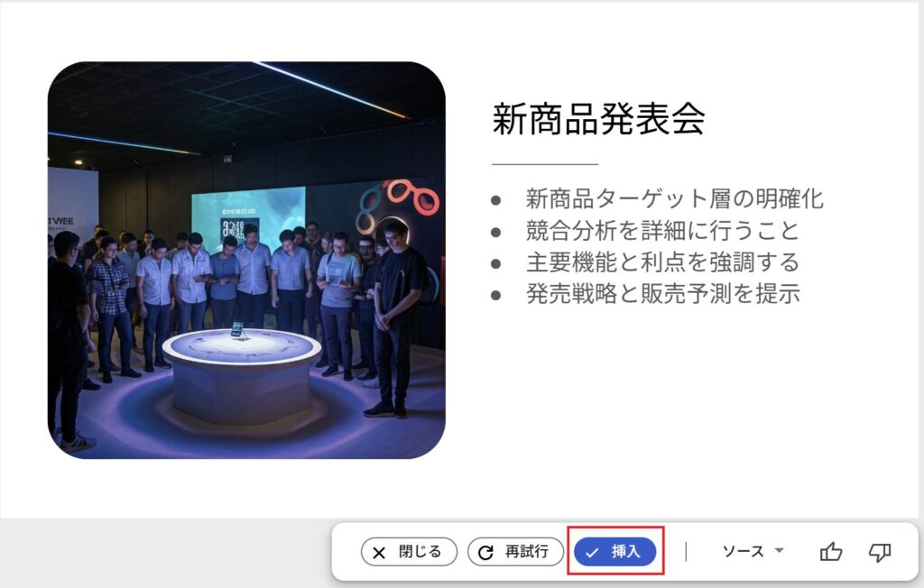Click the circular arrow icon on 再試行
Image resolution: width=924 pixels, height=588 pixels.
click(x=485, y=553)
